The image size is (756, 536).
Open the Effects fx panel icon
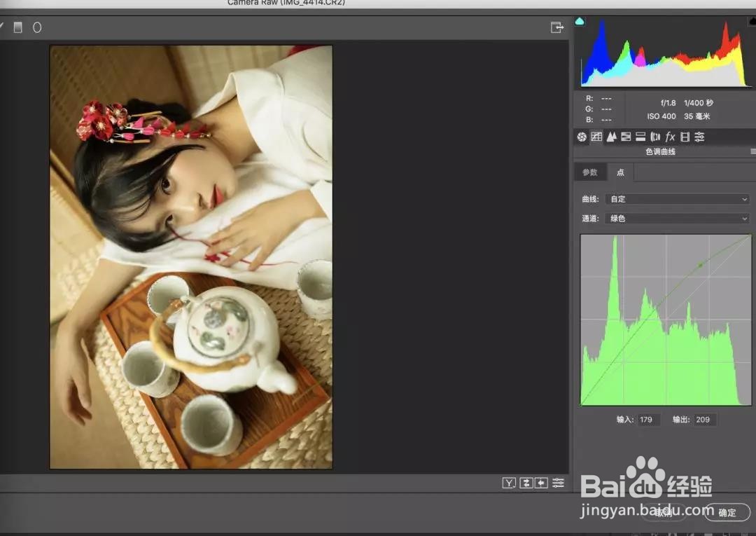coord(670,137)
